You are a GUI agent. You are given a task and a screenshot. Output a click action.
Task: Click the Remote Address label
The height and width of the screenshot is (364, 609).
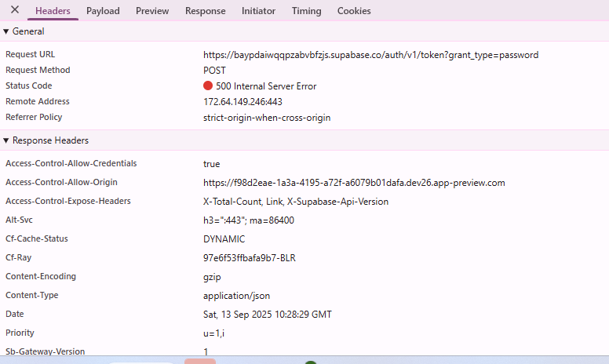pyautogui.click(x=38, y=101)
